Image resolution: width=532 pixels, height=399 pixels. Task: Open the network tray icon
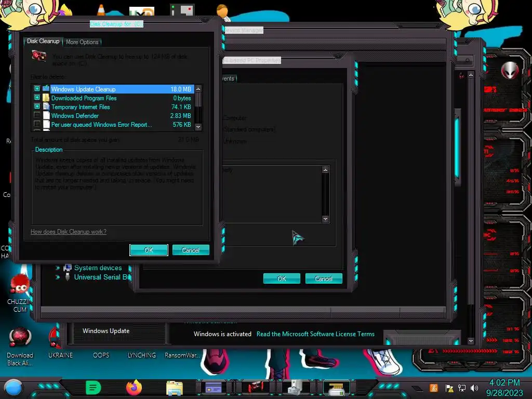point(462,388)
